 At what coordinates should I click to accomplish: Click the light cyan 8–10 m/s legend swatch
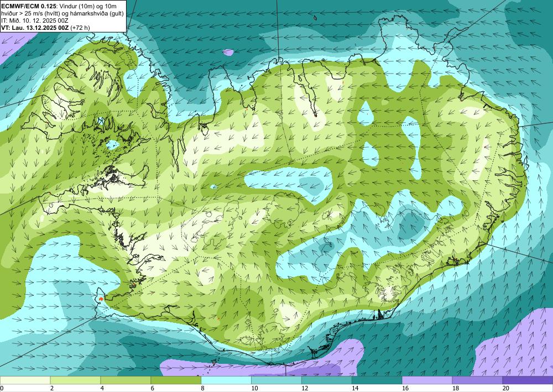(226, 380)
